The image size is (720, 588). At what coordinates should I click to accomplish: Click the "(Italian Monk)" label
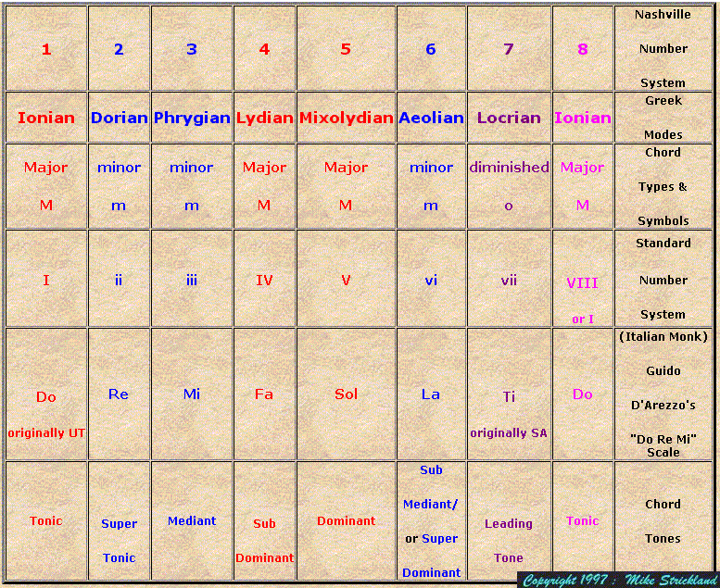[x=663, y=337]
